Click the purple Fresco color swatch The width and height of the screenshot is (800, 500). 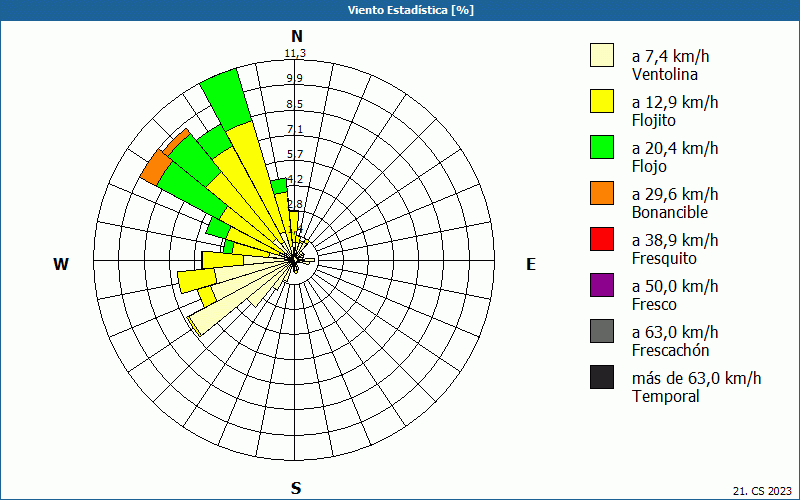coord(602,285)
